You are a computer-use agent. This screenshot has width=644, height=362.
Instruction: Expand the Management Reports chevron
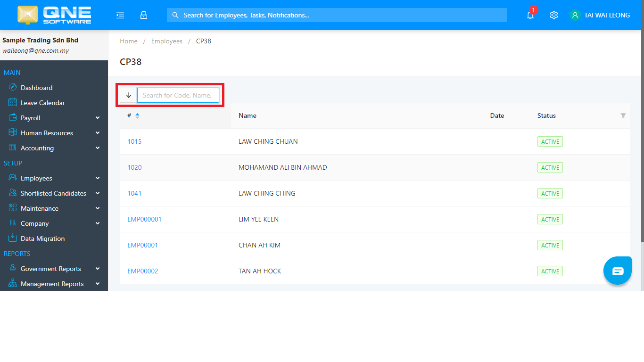pyautogui.click(x=98, y=284)
